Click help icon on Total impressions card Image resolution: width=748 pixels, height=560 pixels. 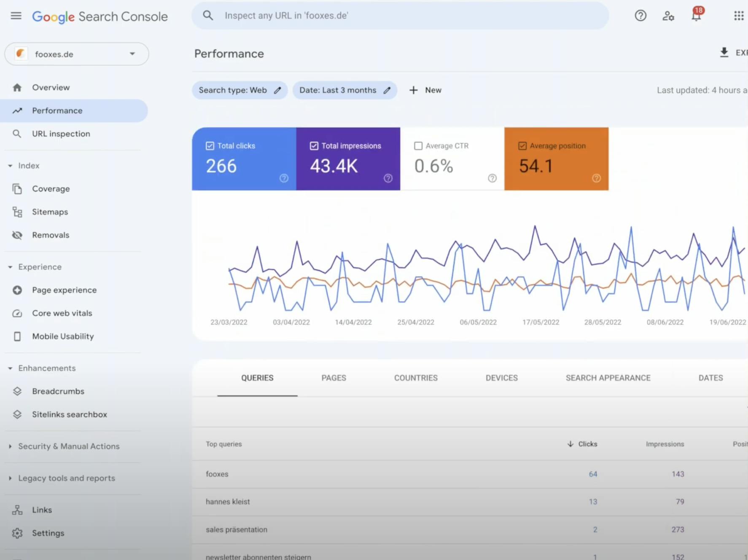coord(388,178)
